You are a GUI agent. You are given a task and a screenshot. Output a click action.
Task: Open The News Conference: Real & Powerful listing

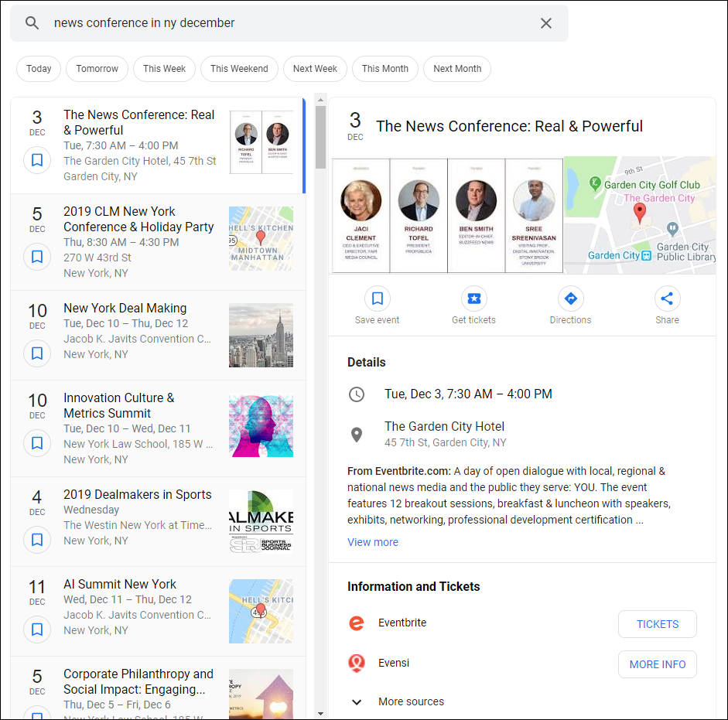pos(158,145)
